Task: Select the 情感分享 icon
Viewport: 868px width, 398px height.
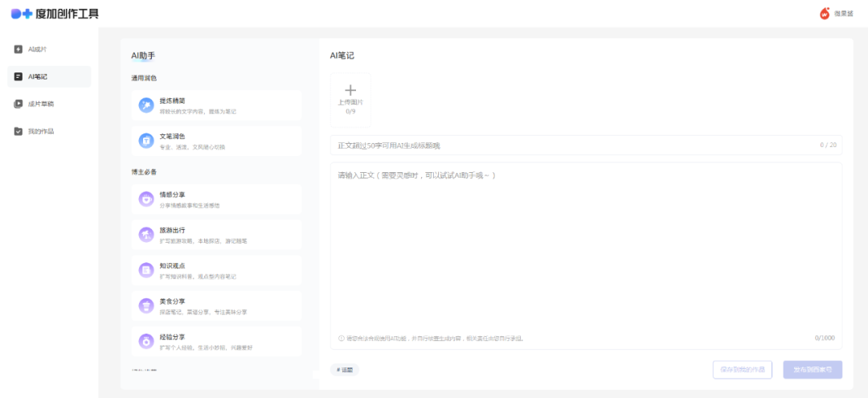Action: [145, 199]
